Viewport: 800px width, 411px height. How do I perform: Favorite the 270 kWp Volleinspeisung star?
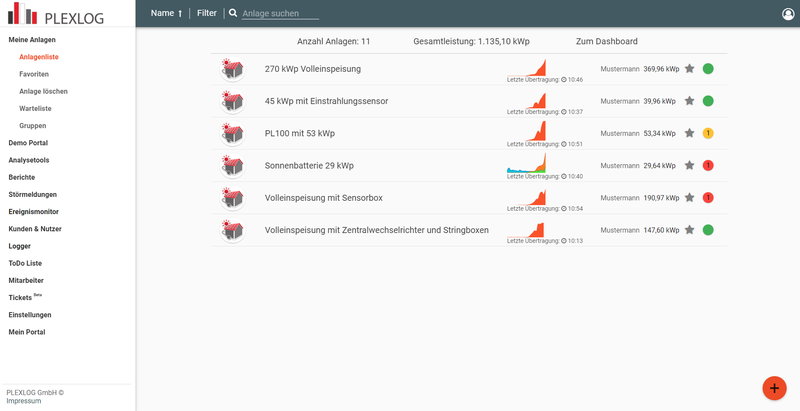point(689,68)
